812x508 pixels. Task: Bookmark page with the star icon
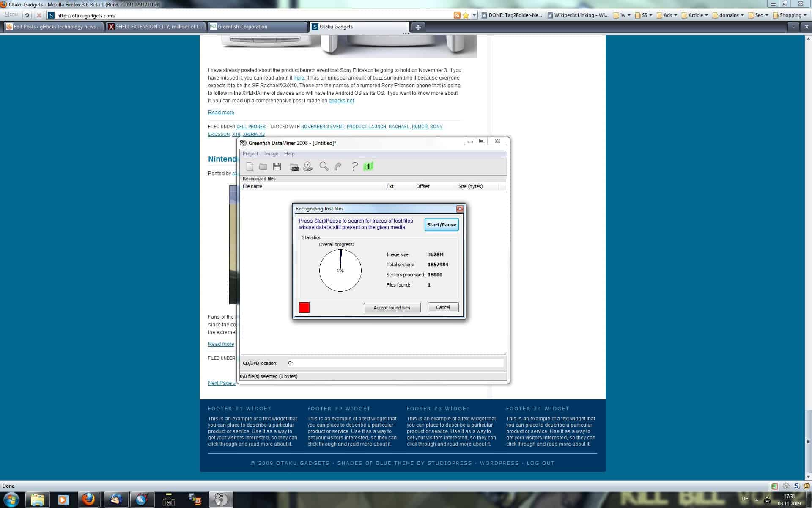466,15
